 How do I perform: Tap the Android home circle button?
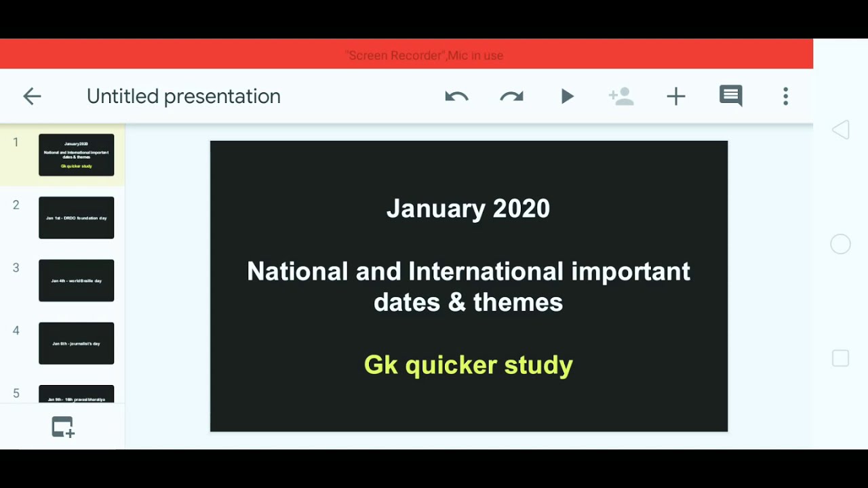click(x=841, y=244)
